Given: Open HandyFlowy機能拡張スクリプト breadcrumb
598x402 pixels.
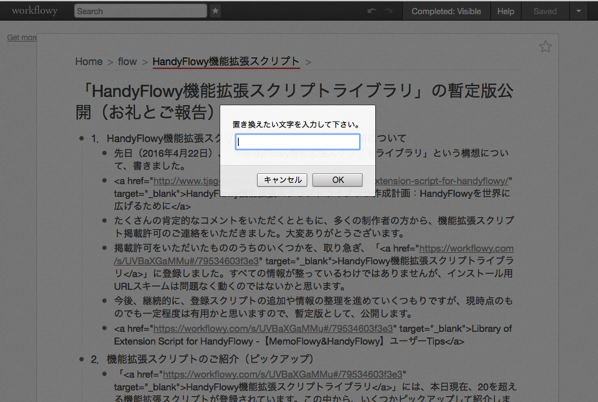Looking at the screenshot, I should pyautogui.click(x=226, y=61).
